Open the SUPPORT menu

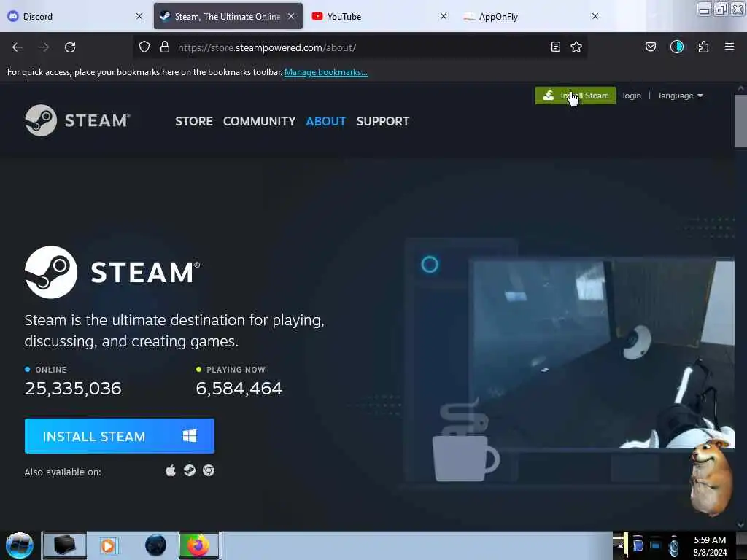pos(383,122)
